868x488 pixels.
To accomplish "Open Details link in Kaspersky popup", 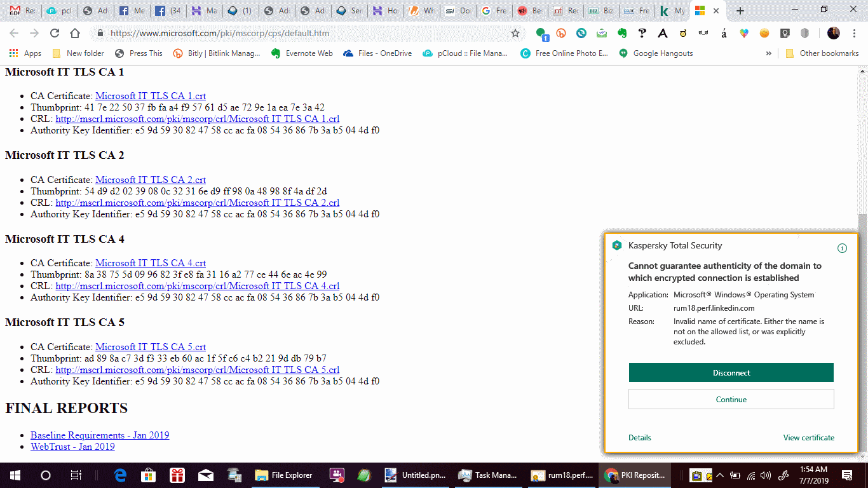I will (640, 438).
